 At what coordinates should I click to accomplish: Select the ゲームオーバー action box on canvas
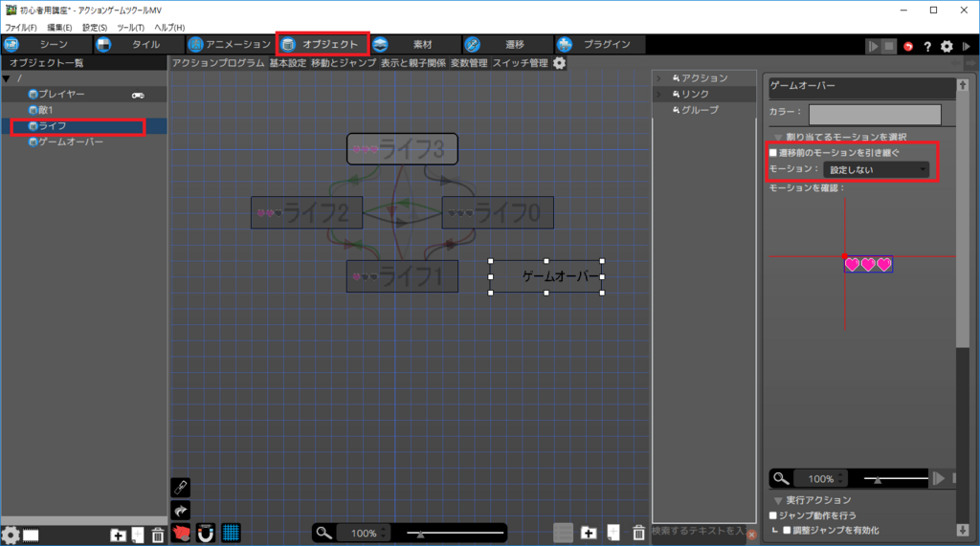[x=546, y=276]
